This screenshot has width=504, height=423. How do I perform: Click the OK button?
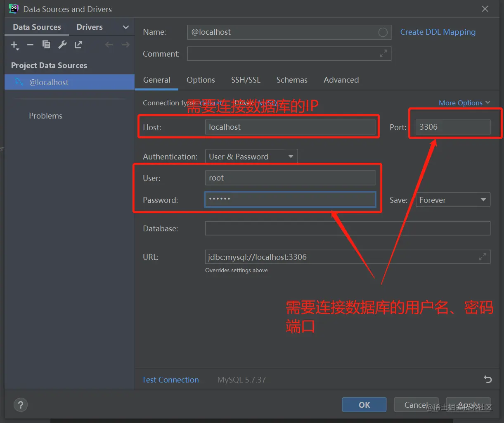pyautogui.click(x=364, y=405)
